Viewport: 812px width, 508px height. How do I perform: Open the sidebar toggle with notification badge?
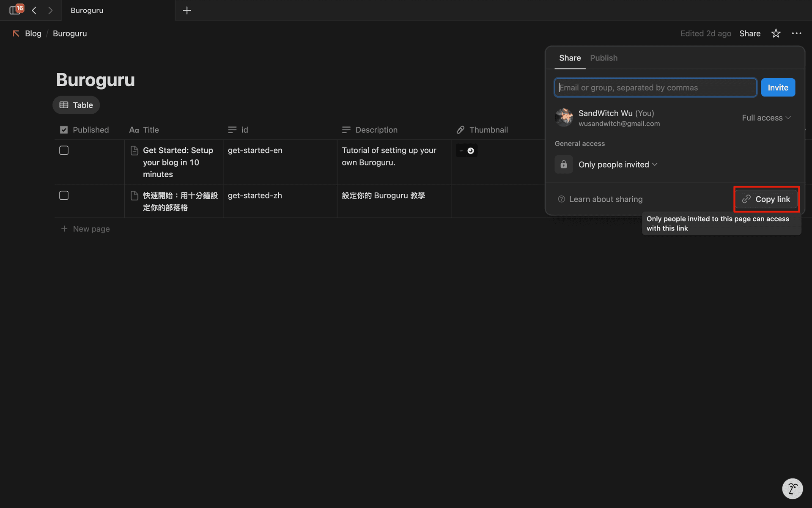(15, 10)
